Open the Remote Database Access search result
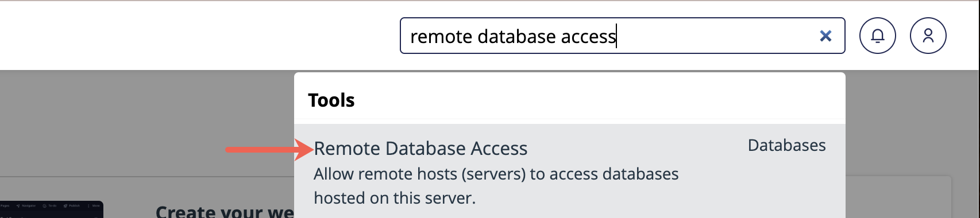Viewport: 980px width, 218px height. [420, 149]
